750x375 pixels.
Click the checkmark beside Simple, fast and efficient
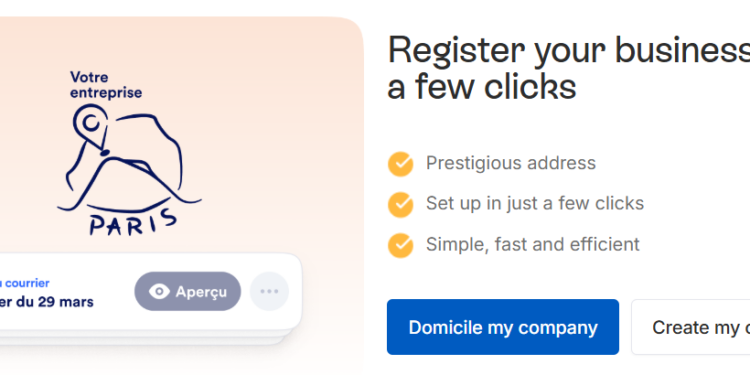(400, 245)
